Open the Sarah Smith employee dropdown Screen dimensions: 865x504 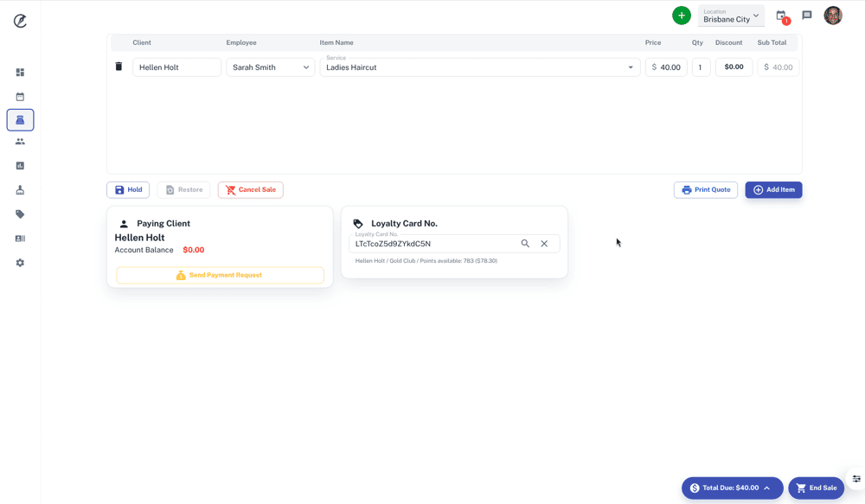point(271,67)
